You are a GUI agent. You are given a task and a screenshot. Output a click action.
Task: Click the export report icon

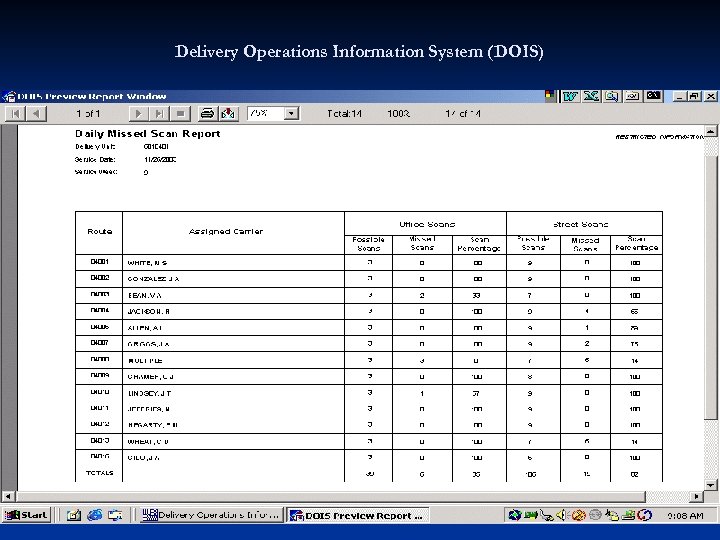(228, 113)
